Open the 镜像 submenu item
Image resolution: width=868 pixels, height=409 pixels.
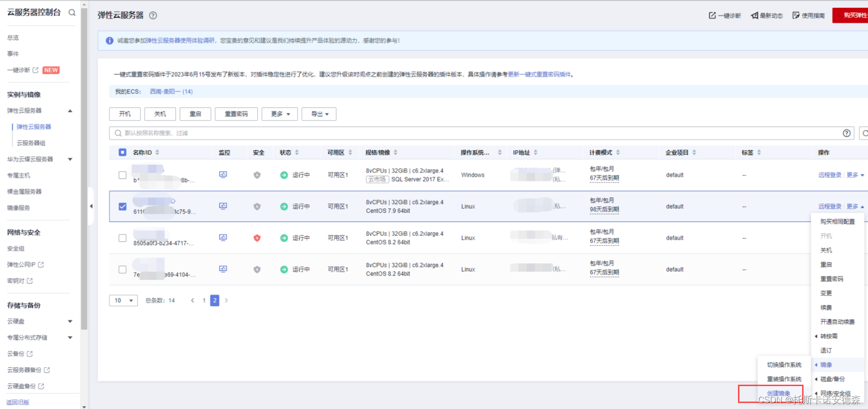coord(826,365)
